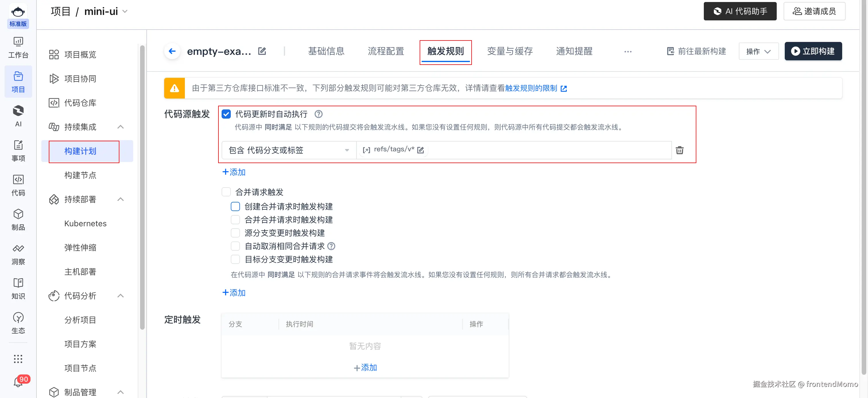
Task: Click the 立即构建 button
Action: click(813, 51)
